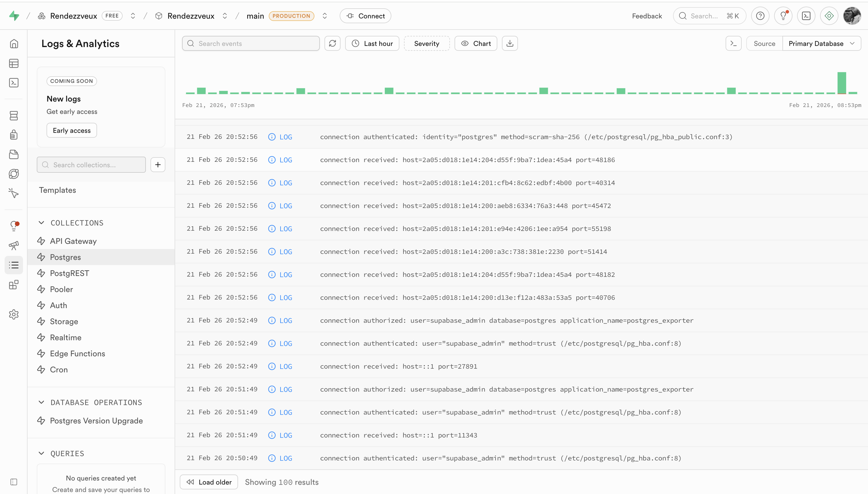868x494 pixels.
Task: Click the Load older button
Action: (209, 482)
